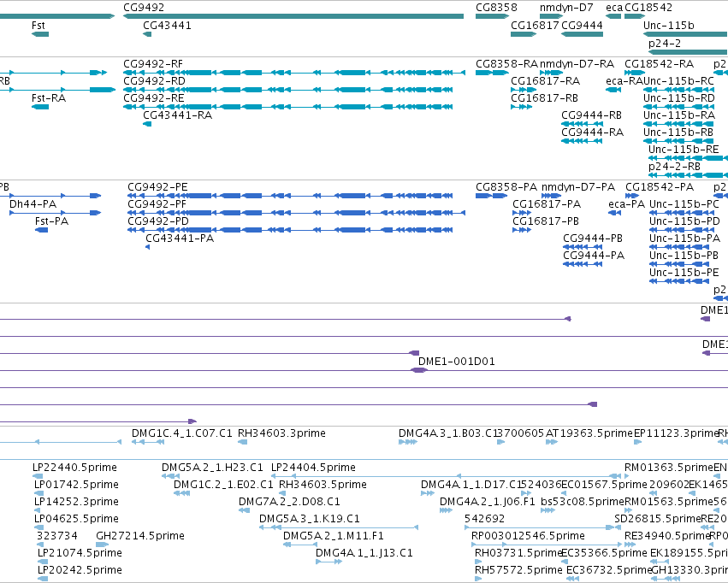The width and height of the screenshot is (728, 583).
Task: Select the LP01742.5prime EST label
Action: pyautogui.click(x=77, y=486)
